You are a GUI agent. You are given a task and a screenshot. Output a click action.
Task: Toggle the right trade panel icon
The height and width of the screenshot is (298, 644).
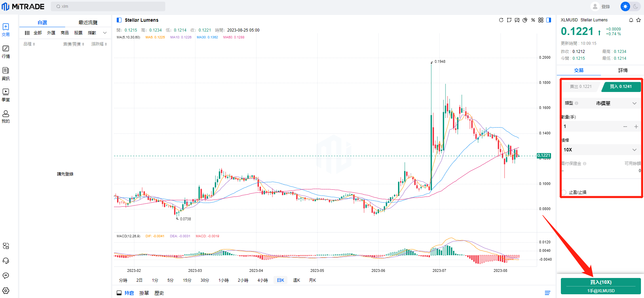click(x=549, y=20)
